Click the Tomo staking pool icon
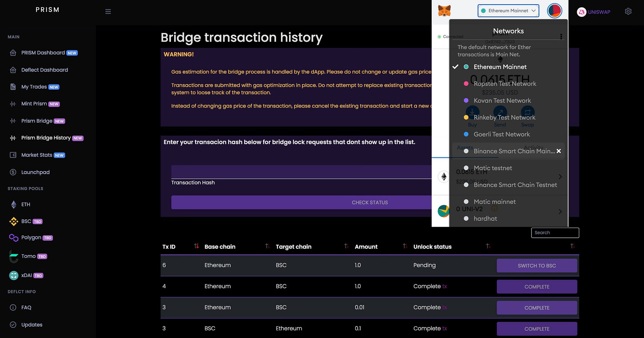This screenshot has height=338, width=644. 14,257
